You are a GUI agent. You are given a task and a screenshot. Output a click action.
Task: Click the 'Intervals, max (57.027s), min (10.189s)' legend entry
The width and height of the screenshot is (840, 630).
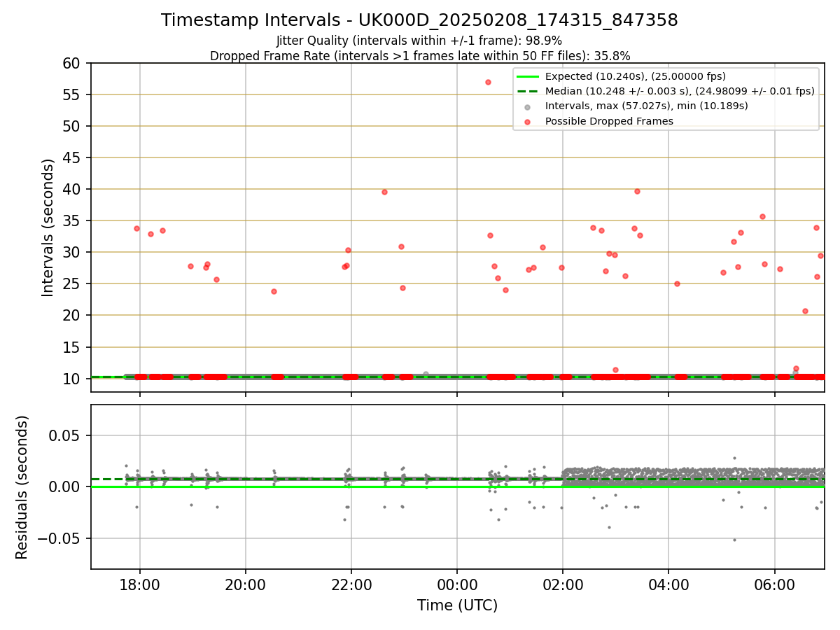(646, 106)
